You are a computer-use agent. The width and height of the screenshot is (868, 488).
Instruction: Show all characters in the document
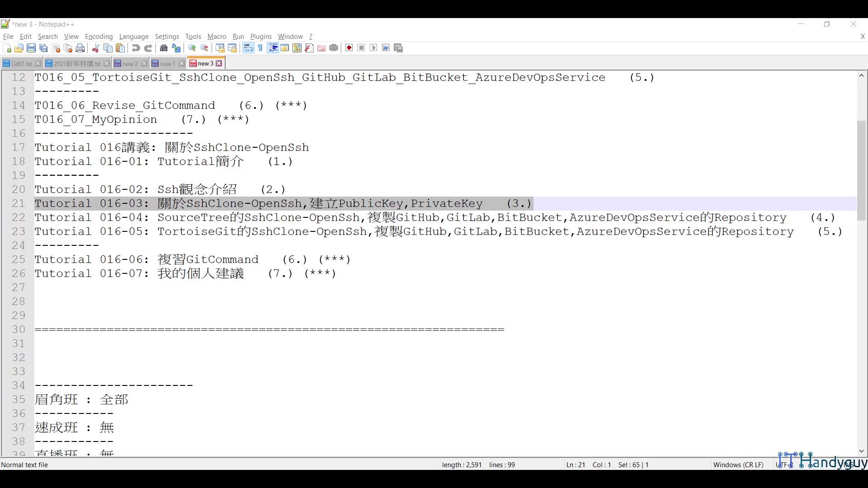tap(260, 48)
